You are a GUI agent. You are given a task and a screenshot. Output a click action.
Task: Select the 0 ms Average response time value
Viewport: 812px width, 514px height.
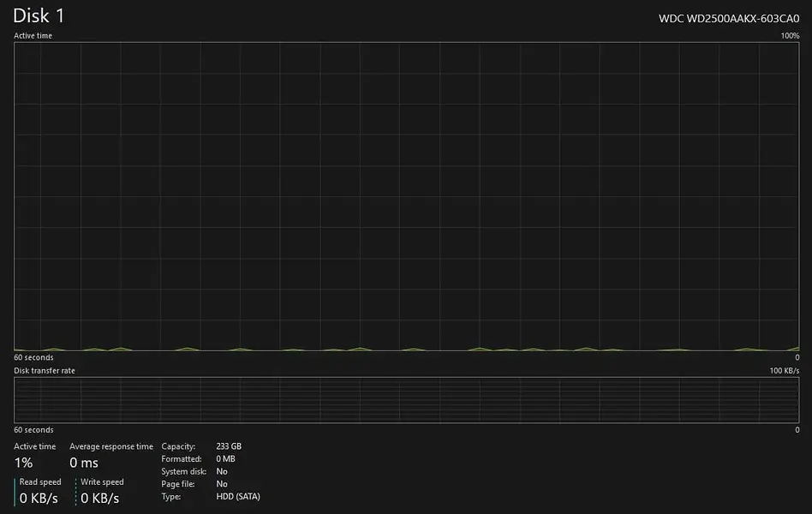[x=84, y=463]
